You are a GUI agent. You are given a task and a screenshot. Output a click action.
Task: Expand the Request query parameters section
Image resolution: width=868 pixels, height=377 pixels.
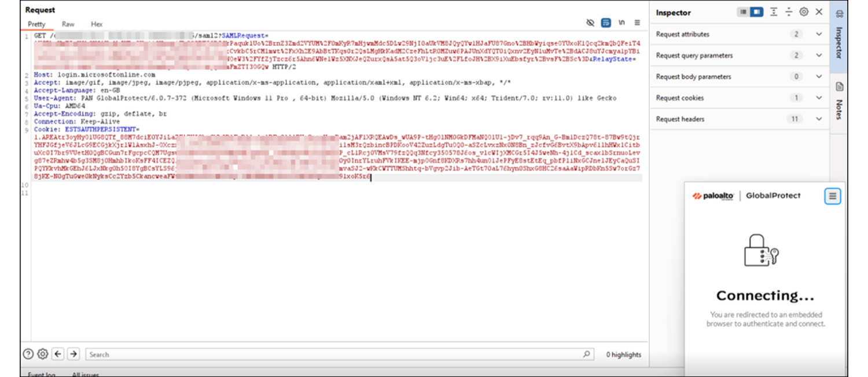pos(819,56)
